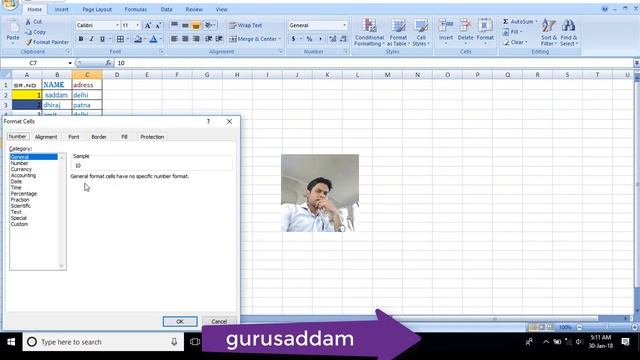Click Decrease Decimal icon
This screenshot has width=640, height=360.
(x=343, y=39)
